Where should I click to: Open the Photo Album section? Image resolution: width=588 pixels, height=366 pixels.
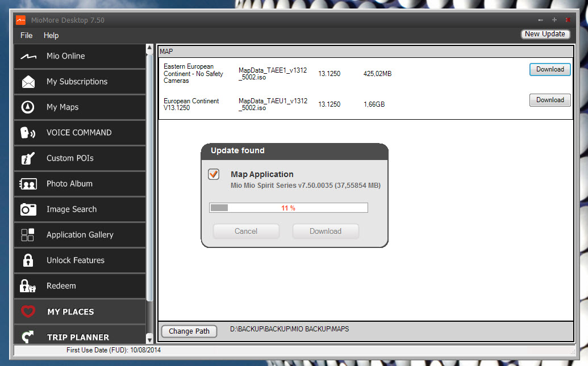point(80,184)
